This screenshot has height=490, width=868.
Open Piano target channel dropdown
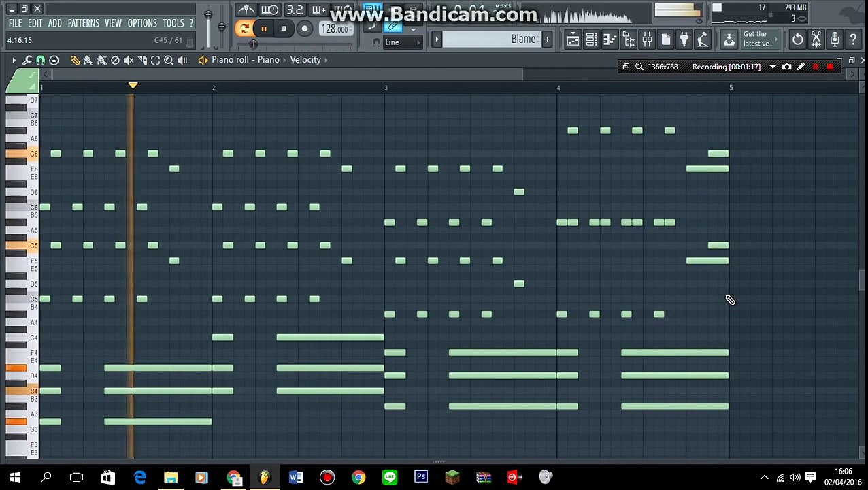pos(246,60)
